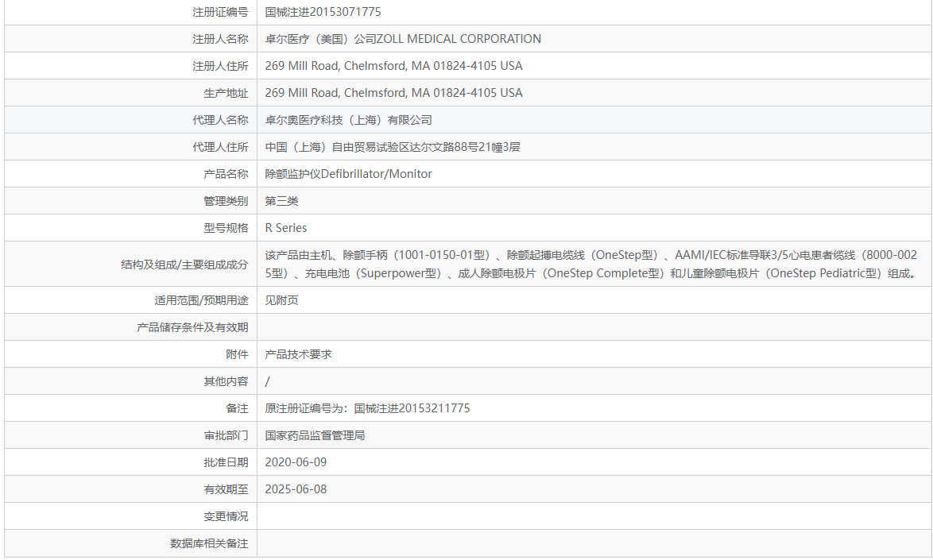Select agent name 卓尔奥医疗科技（上海）有限公司

348,120
